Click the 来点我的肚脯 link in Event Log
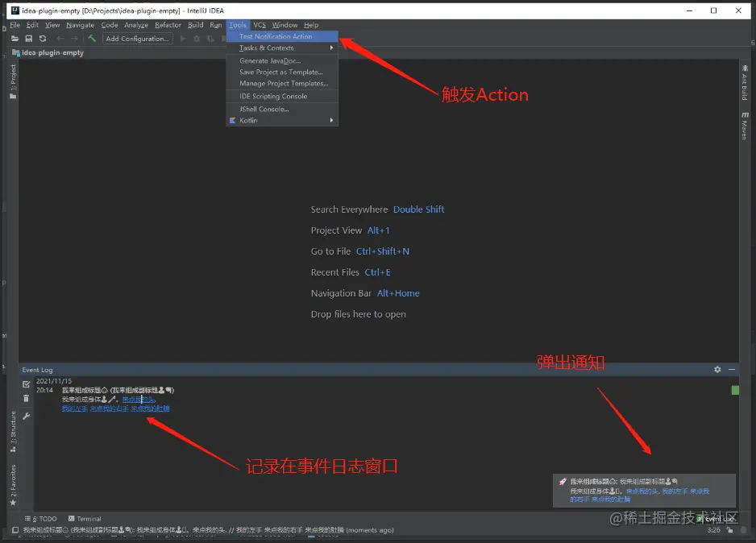 (x=151, y=408)
